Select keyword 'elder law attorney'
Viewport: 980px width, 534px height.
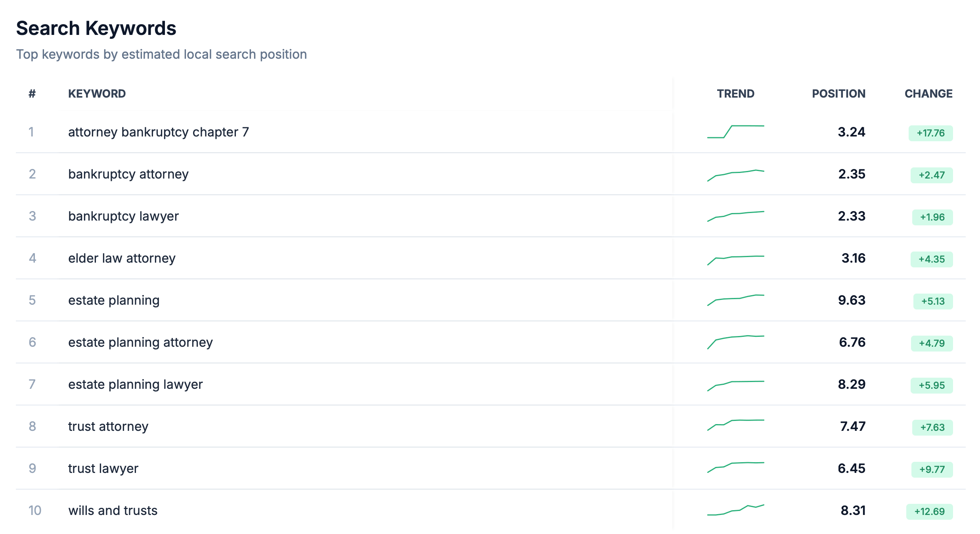pos(122,258)
